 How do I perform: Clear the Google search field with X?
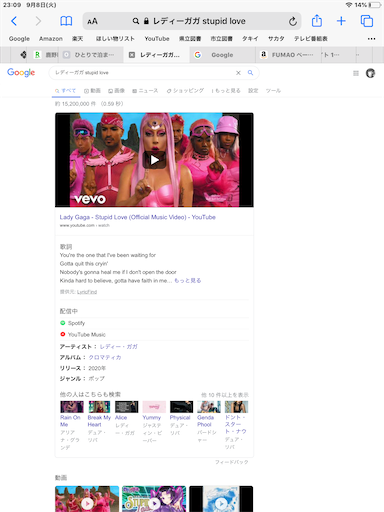tap(238, 73)
